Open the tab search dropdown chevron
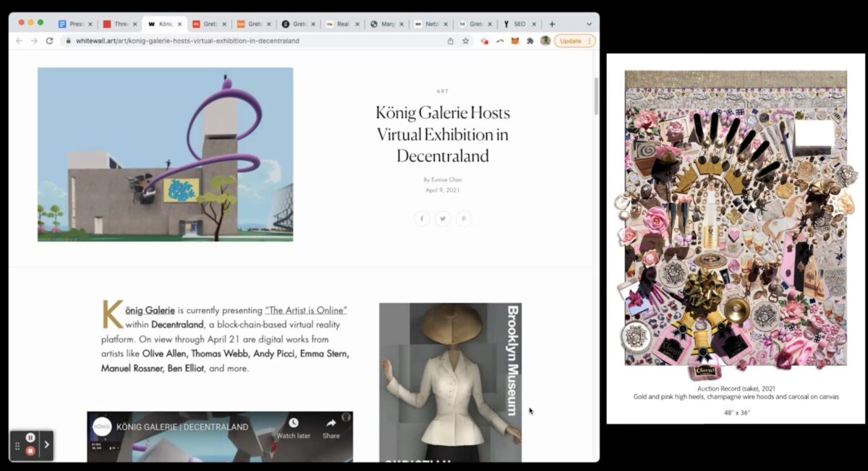This screenshot has height=471, width=868. 589,24
